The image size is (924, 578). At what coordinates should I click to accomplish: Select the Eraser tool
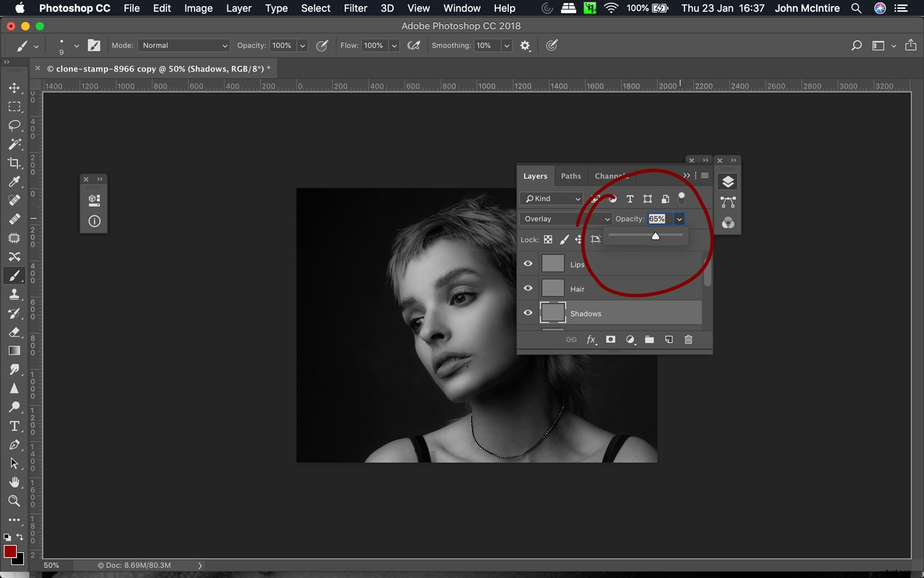(15, 332)
